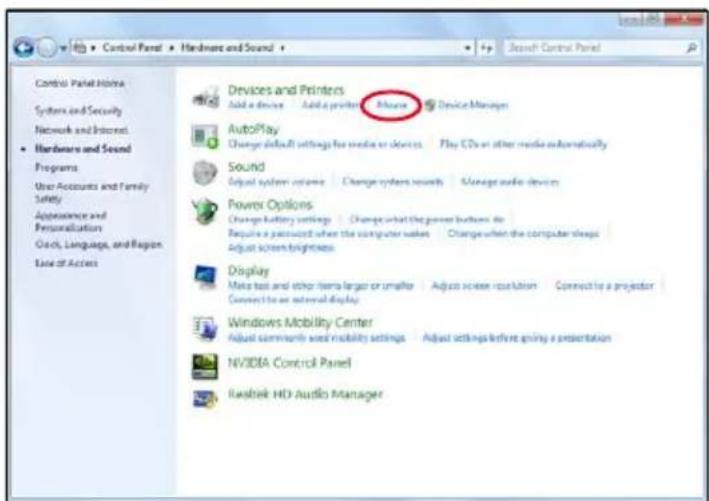Expand the arrow after Control Panel breadcrumb
Image resolution: width=709 pixels, height=501 pixels.
[x=172, y=48]
